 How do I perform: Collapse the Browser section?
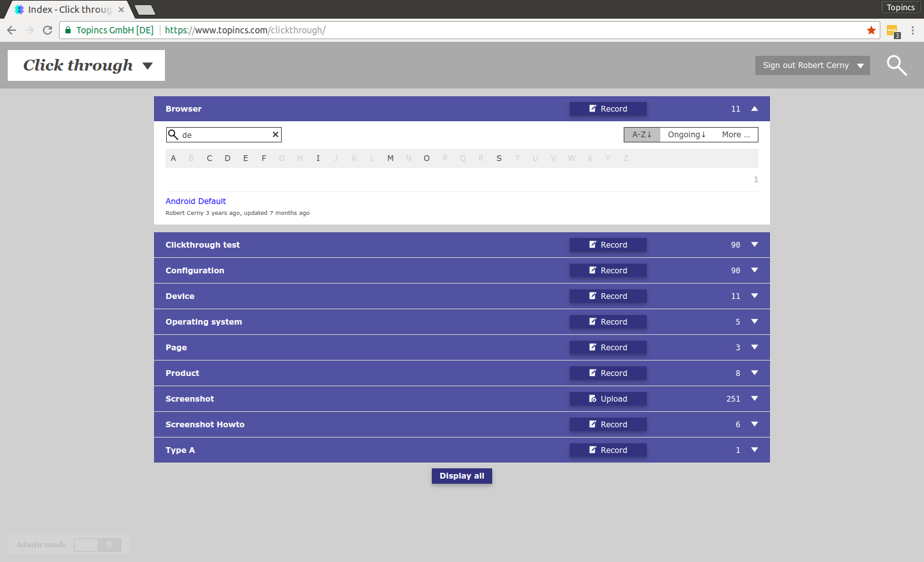pyautogui.click(x=755, y=109)
